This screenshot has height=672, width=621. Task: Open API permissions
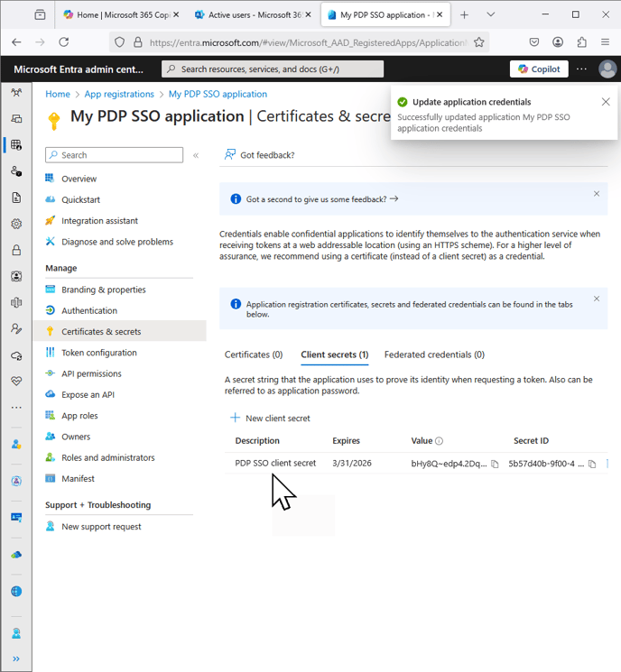click(x=91, y=373)
